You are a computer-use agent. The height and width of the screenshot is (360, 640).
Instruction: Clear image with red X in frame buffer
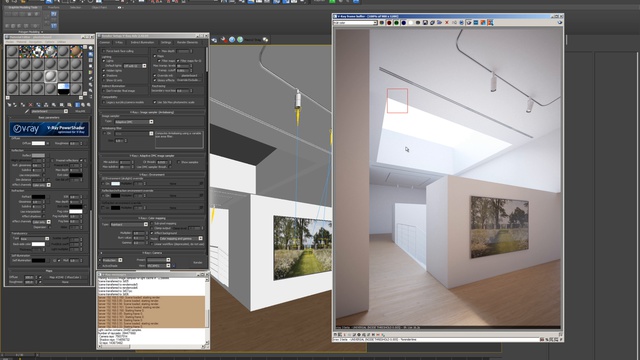point(447,23)
